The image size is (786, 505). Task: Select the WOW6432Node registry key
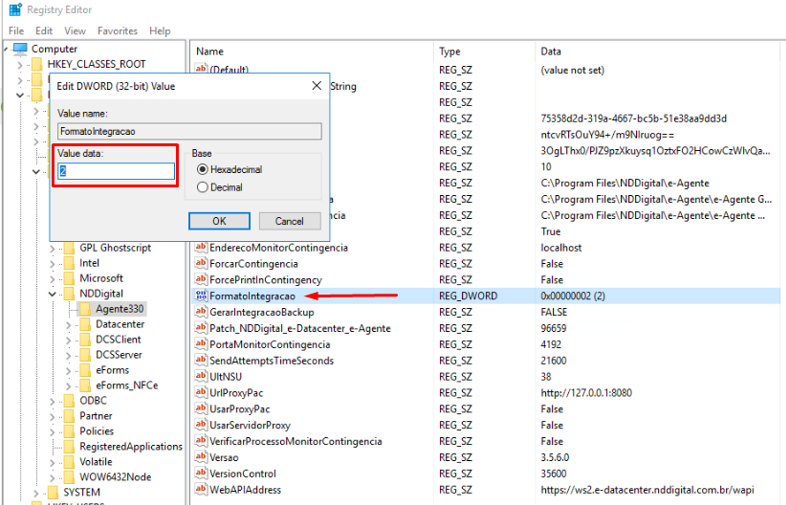pyautogui.click(x=115, y=477)
